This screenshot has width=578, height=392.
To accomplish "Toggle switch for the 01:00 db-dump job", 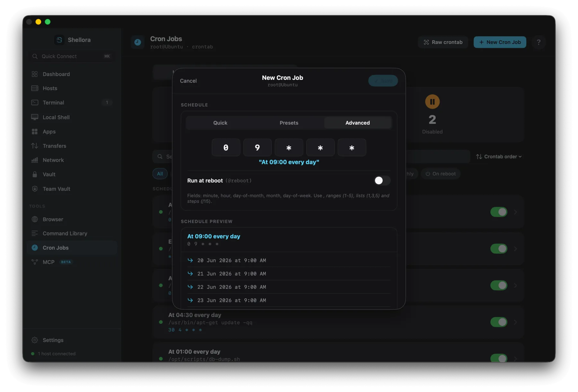I will tap(499, 358).
